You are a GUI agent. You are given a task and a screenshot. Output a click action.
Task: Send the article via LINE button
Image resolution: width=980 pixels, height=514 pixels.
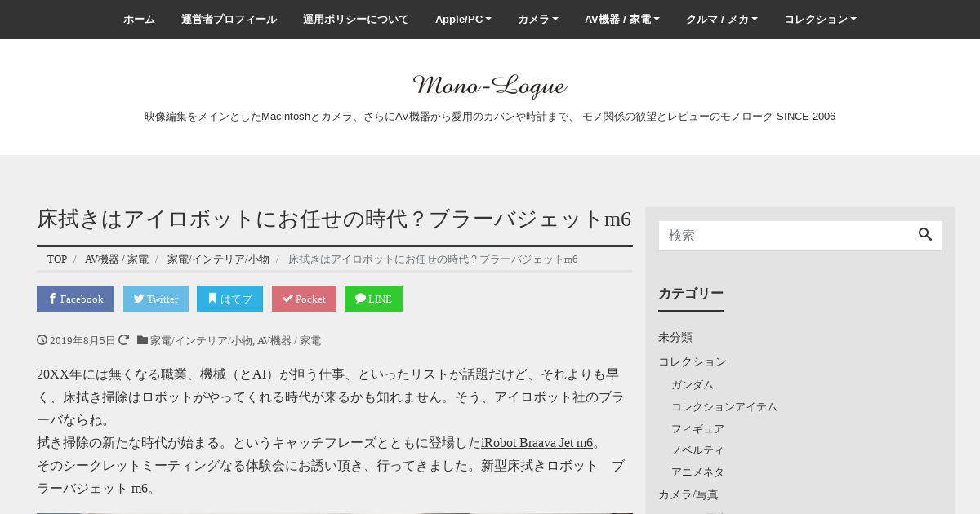click(x=373, y=299)
